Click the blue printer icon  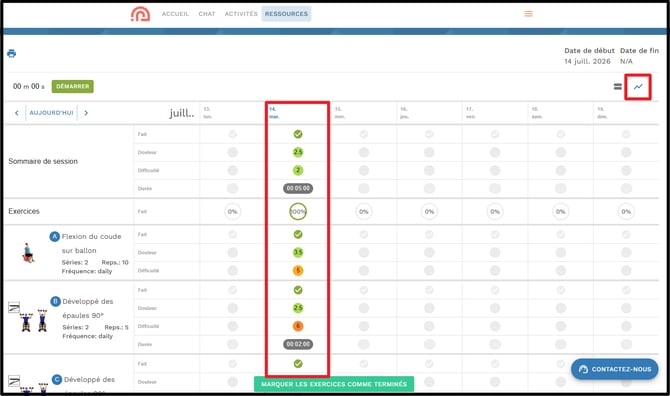click(12, 53)
